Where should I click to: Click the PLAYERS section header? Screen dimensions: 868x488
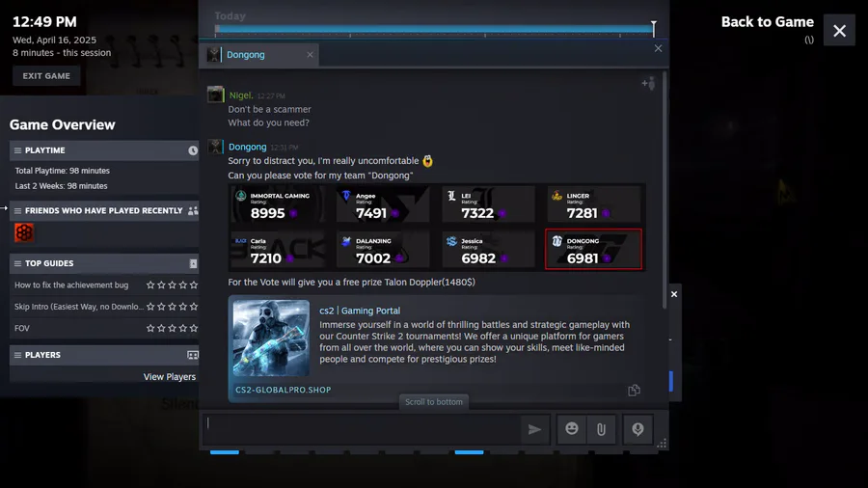pos(104,355)
